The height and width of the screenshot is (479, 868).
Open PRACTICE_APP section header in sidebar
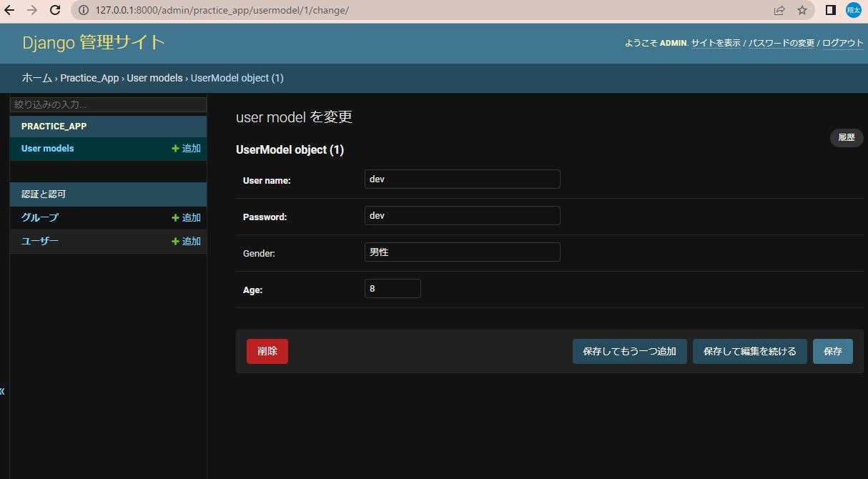(54, 127)
